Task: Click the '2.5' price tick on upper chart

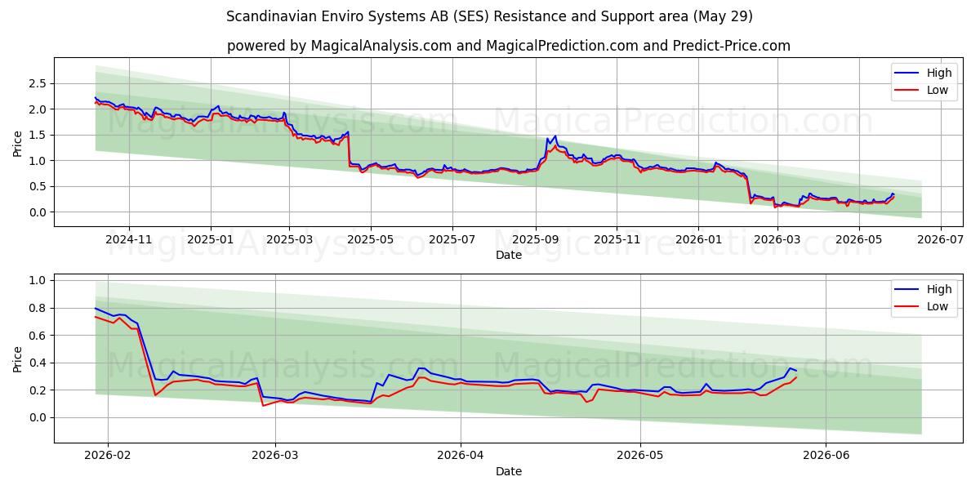Action: point(38,83)
